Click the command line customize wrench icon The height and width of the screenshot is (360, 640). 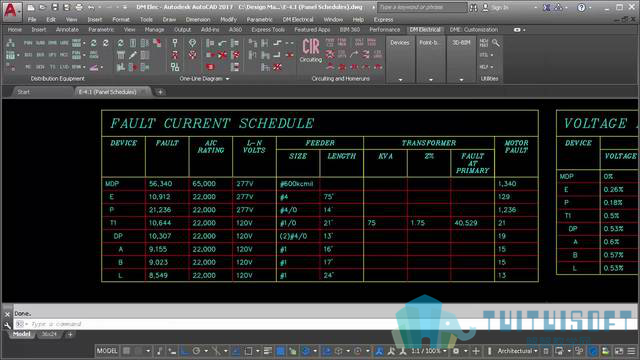coord(7,324)
